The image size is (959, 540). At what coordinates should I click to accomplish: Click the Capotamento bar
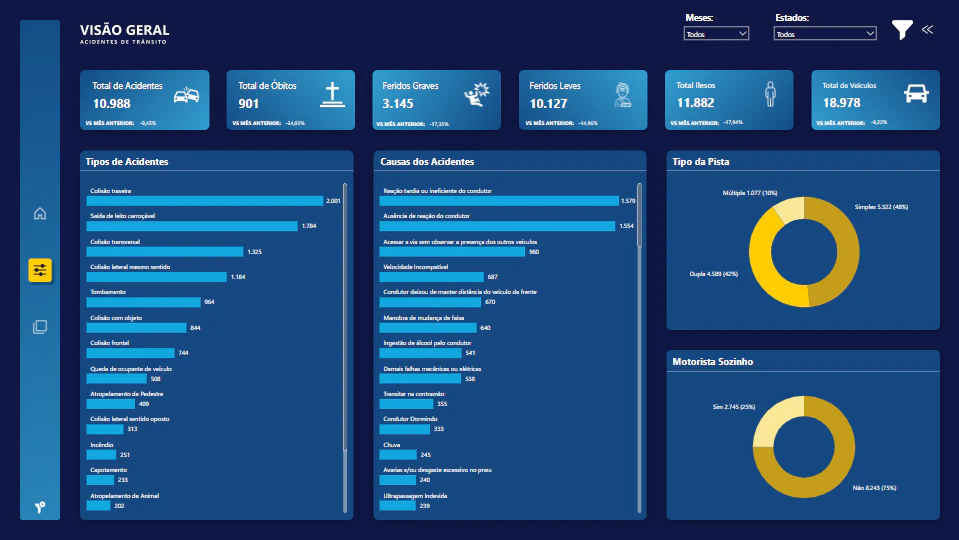click(100, 479)
